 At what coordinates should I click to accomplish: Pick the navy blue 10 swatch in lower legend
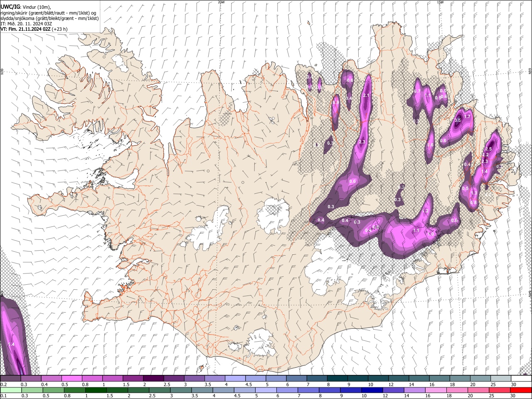pyautogui.click(x=372, y=390)
